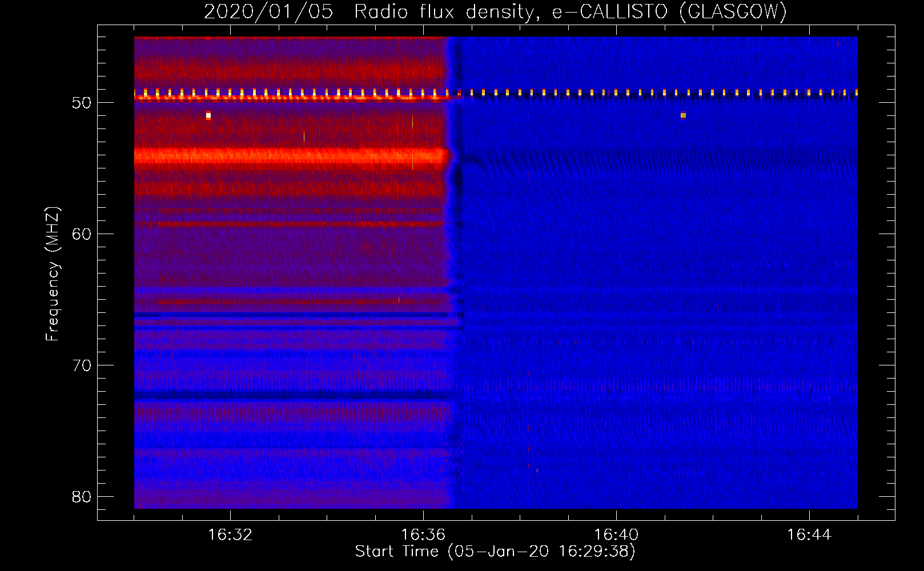Click the "70" frequency tick label
The width and height of the screenshot is (924, 571).
tap(82, 365)
